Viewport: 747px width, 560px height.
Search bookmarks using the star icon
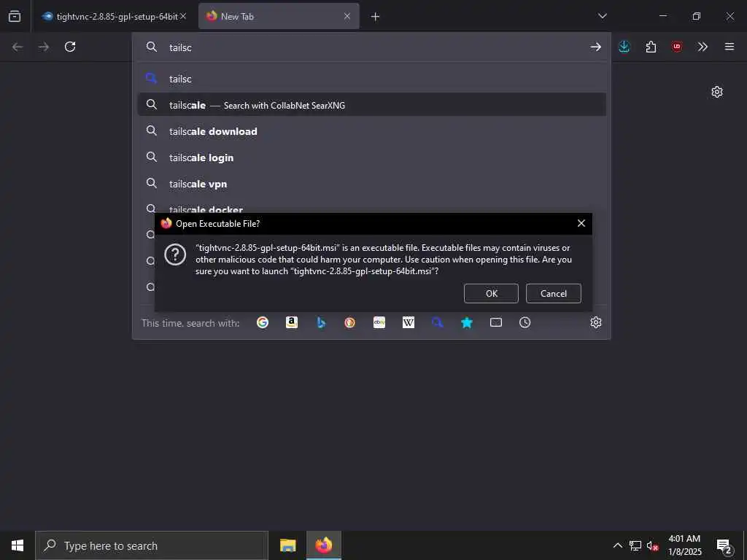click(x=467, y=322)
